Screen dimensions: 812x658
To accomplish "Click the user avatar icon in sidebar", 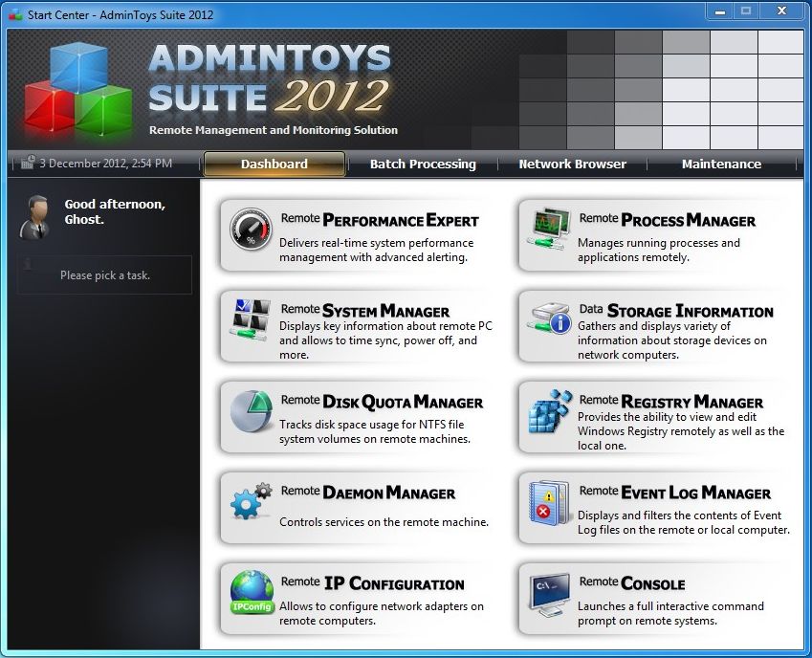I will [35, 217].
